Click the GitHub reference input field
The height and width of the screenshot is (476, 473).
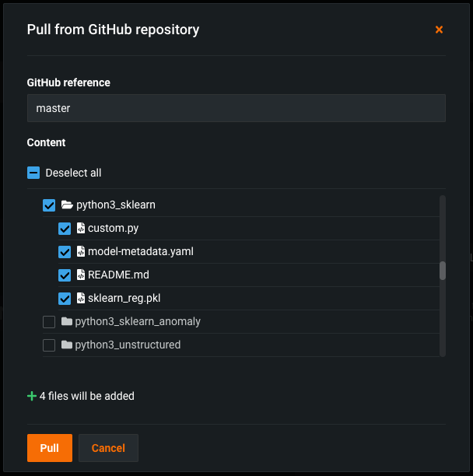(x=236, y=109)
